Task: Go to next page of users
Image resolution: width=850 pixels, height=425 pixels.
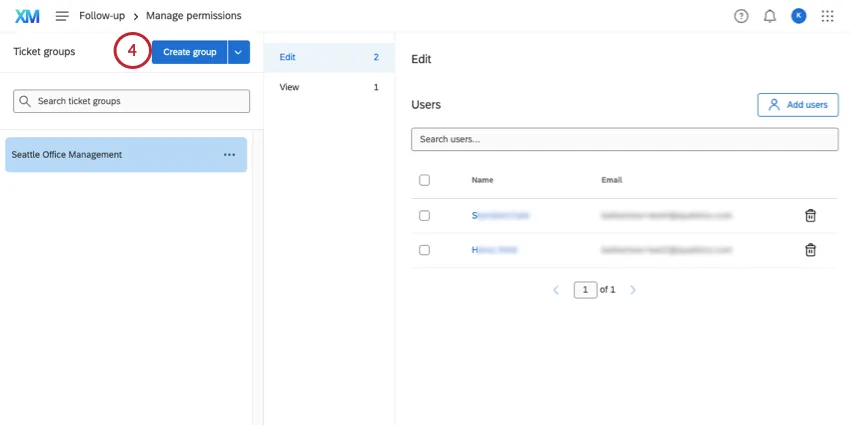Action: point(633,290)
